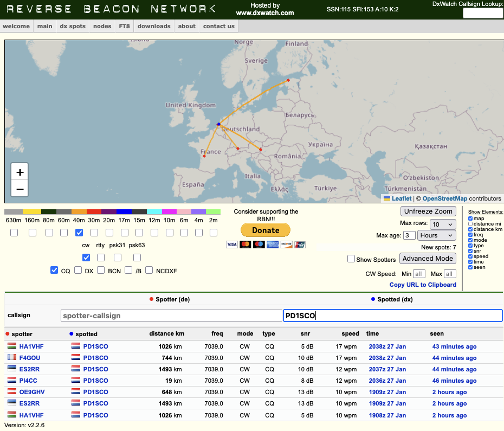The image size is (504, 431).
Task: Check the Show Spotters checkbox
Action: [x=351, y=259]
